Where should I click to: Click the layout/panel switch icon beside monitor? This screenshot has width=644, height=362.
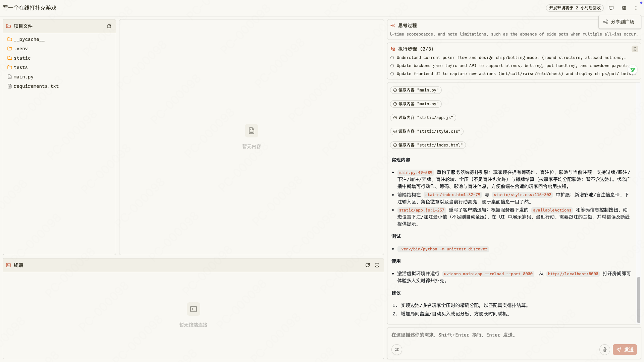coord(624,8)
